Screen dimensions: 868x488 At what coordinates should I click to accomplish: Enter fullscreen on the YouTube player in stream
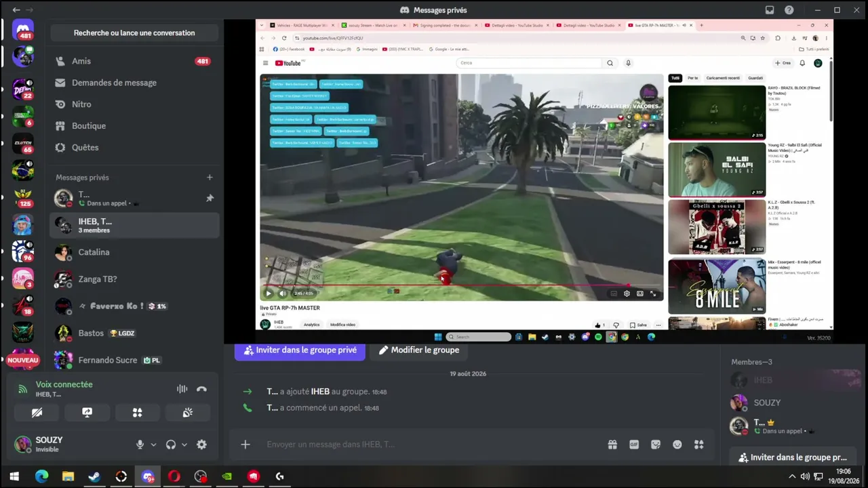(x=653, y=293)
